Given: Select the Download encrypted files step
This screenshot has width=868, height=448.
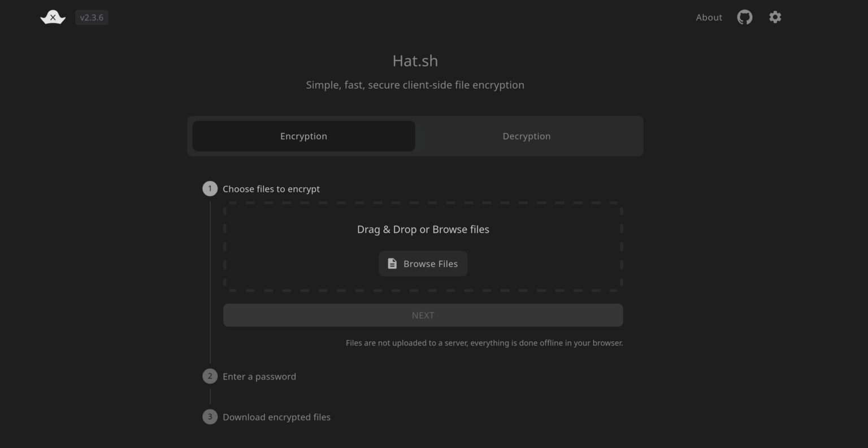Looking at the screenshot, I should tap(276, 417).
